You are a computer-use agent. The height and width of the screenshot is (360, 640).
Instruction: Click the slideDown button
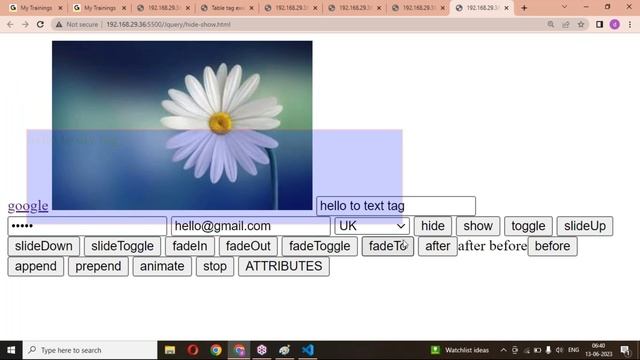click(44, 246)
